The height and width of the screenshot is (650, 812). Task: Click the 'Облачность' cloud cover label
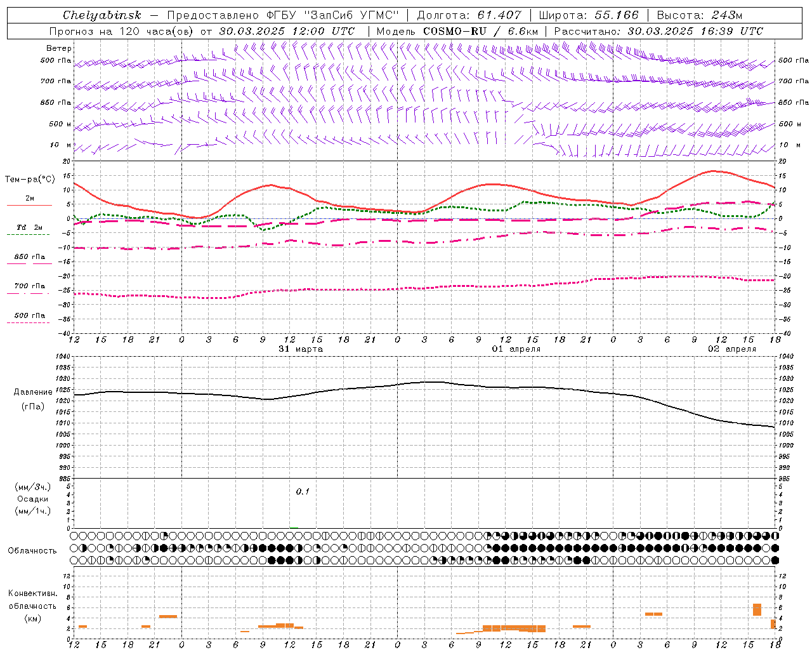(32, 550)
